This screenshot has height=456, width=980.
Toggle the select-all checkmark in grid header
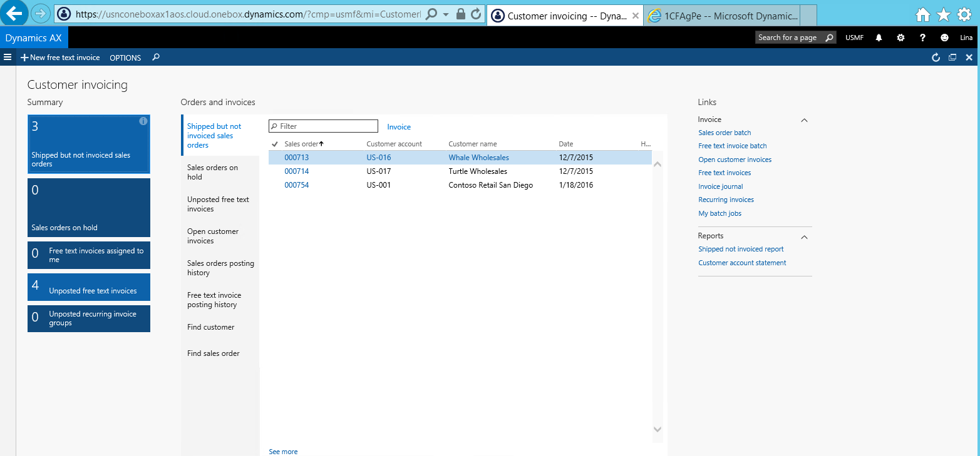pyautogui.click(x=275, y=144)
